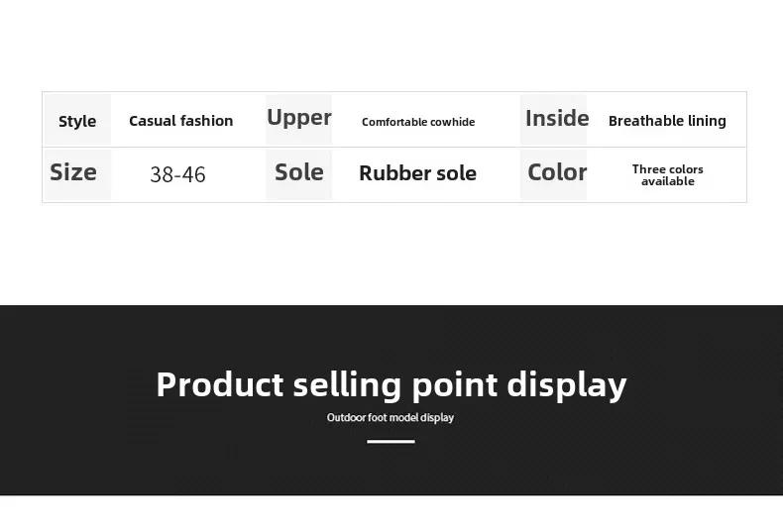Click the Outdoor foot model display subtitle
Image resolution: width=783 pixels, height=532 pixels.
(x=391, y=417)
